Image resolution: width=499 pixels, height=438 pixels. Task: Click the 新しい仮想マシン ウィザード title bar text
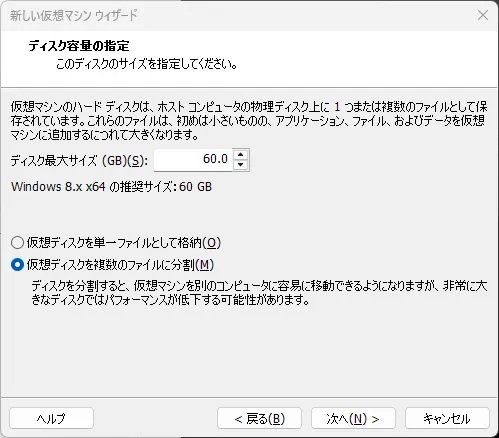click(74, 15)
